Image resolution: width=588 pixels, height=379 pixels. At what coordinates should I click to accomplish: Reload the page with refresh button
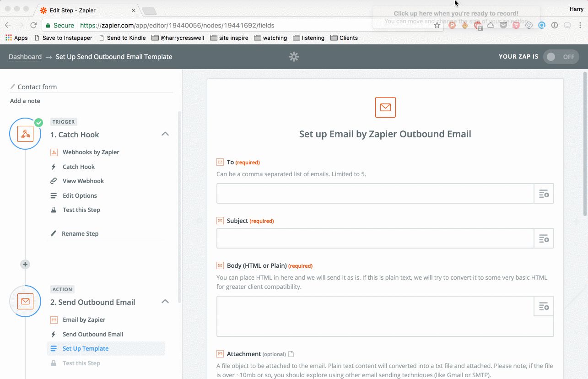tap(33, 26)
